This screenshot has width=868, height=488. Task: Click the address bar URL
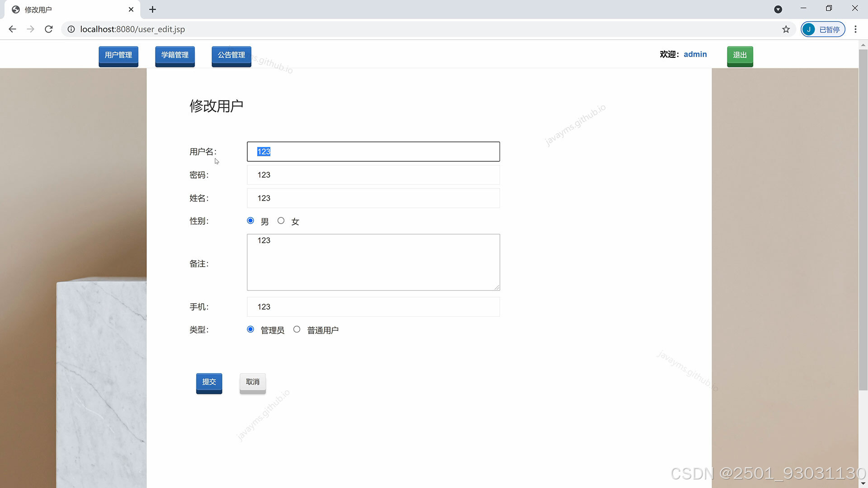tap(132, 29)
